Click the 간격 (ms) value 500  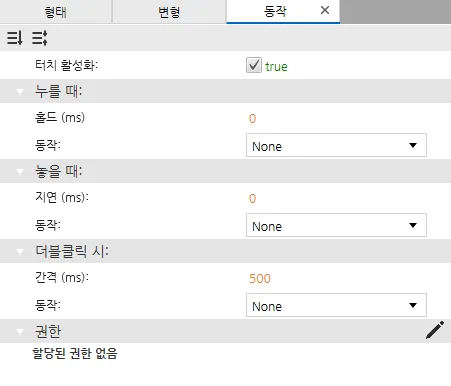pos(260,279)
